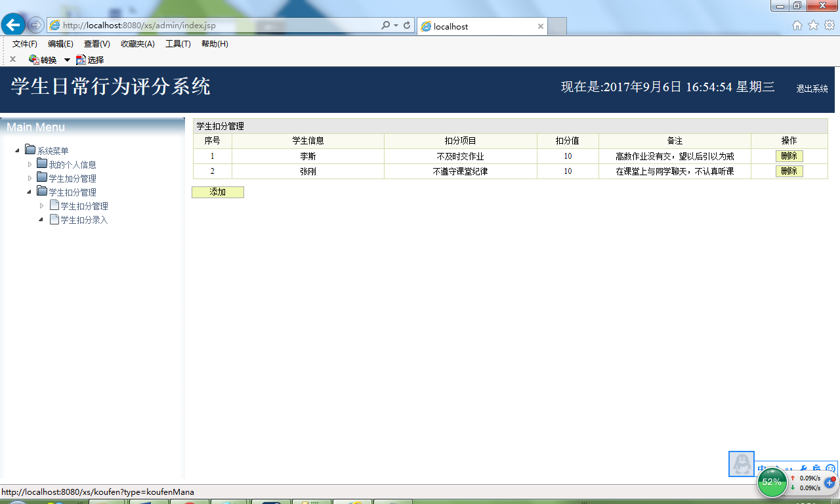Click the green 52% memory circle
This screenshot has height=504, width=840.
point(772,482)
